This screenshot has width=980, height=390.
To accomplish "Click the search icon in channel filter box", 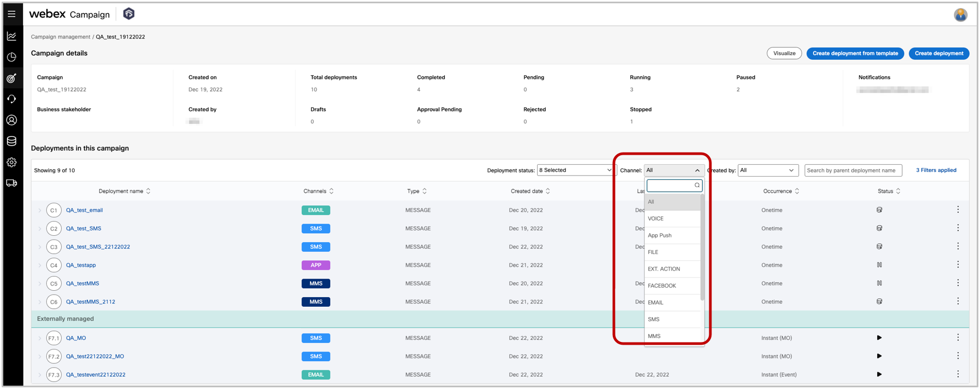I will point(696,186).
